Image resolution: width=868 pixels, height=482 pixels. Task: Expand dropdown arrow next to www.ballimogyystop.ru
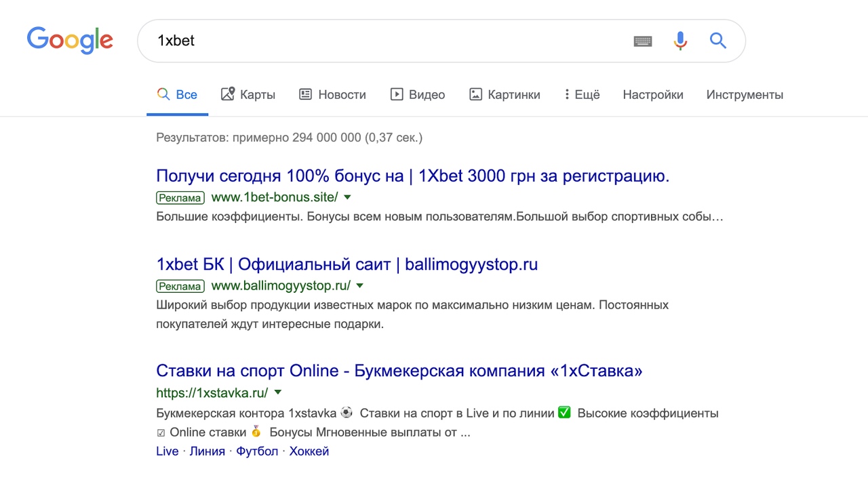(360, 285)
